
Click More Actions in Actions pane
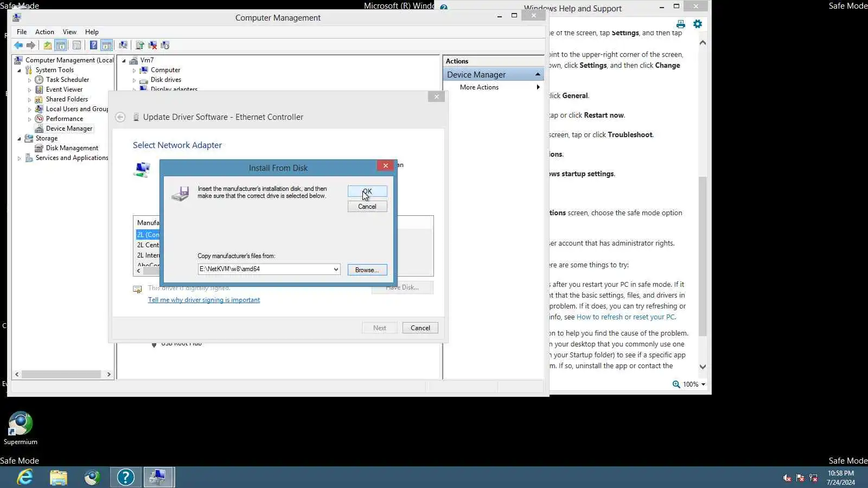pyautogui.click(x=479, y=87)
